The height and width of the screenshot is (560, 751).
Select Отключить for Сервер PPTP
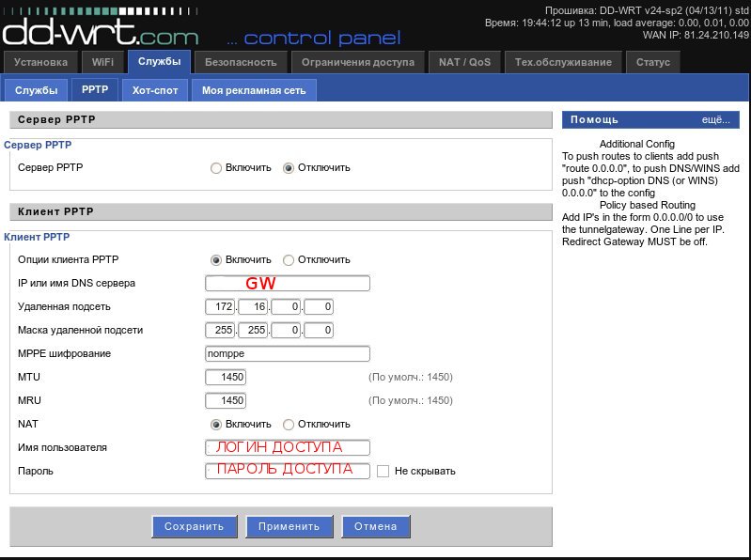289,168
